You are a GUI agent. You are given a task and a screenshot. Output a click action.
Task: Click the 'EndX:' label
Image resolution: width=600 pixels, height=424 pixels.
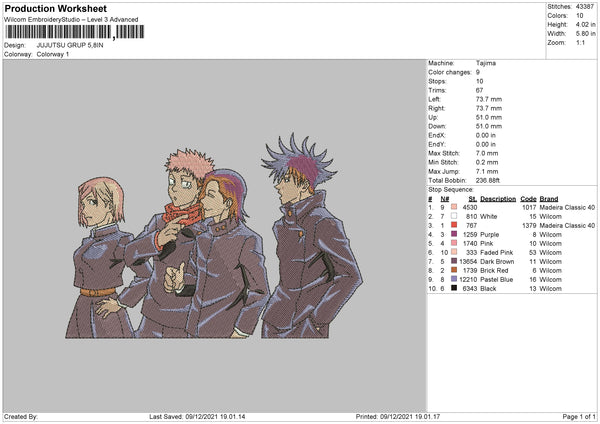(437, 135)
